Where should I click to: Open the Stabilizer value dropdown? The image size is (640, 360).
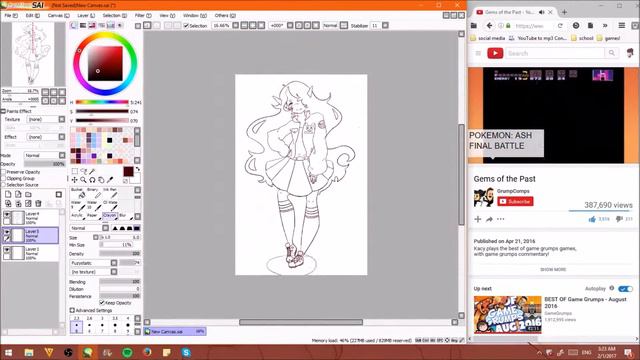[385, 25]
